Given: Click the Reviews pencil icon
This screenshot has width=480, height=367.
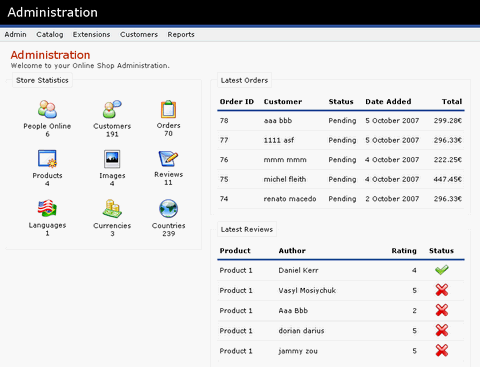Looking at the screenshot, I should click(168, 159).
